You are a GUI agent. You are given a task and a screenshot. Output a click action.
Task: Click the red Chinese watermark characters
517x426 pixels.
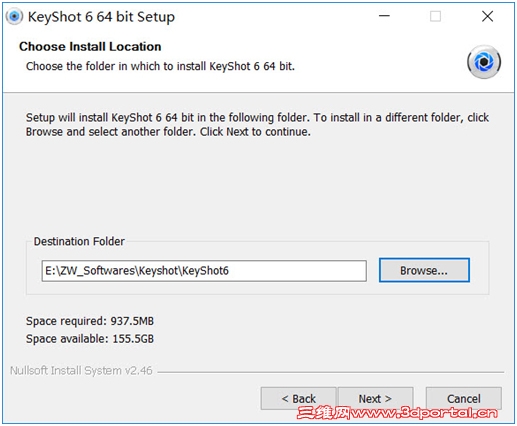(323, 413)
